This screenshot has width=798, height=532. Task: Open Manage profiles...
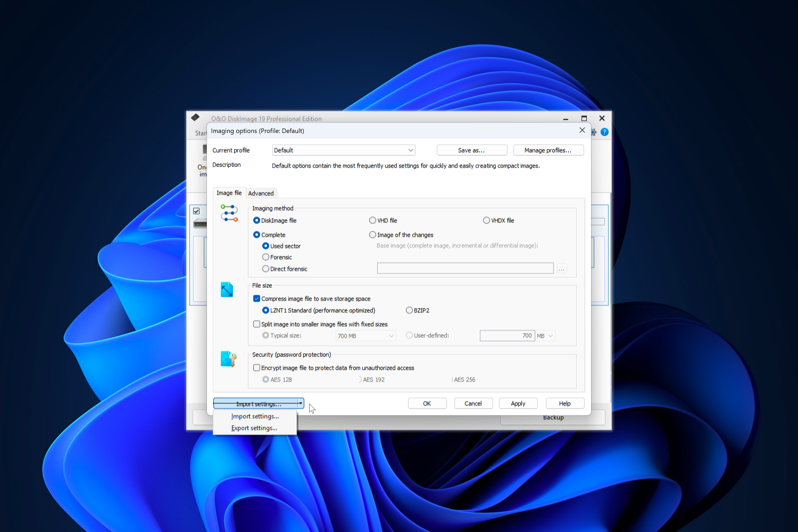(x=548, y=150)
